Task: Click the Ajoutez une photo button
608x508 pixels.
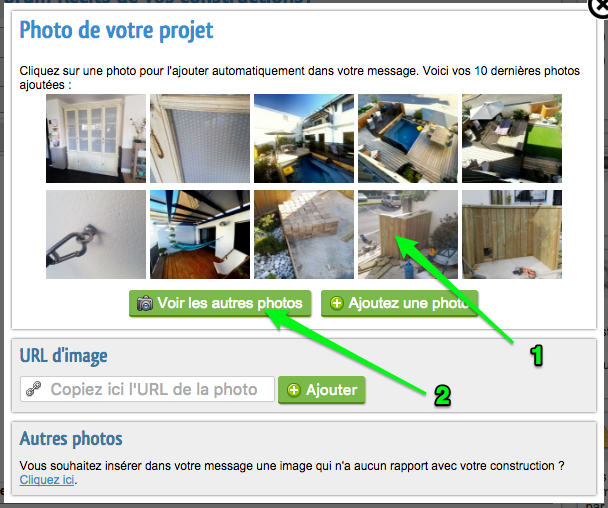Action: 399,303
